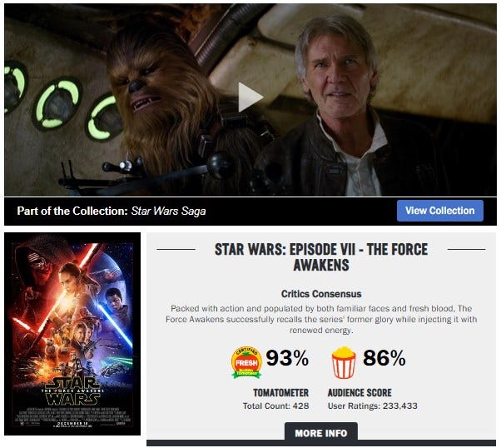Image resolution: width=501 pixels, height=448 pixels.
Task: Click the 'Part of the Collection' label
Action: click(72, 211)
